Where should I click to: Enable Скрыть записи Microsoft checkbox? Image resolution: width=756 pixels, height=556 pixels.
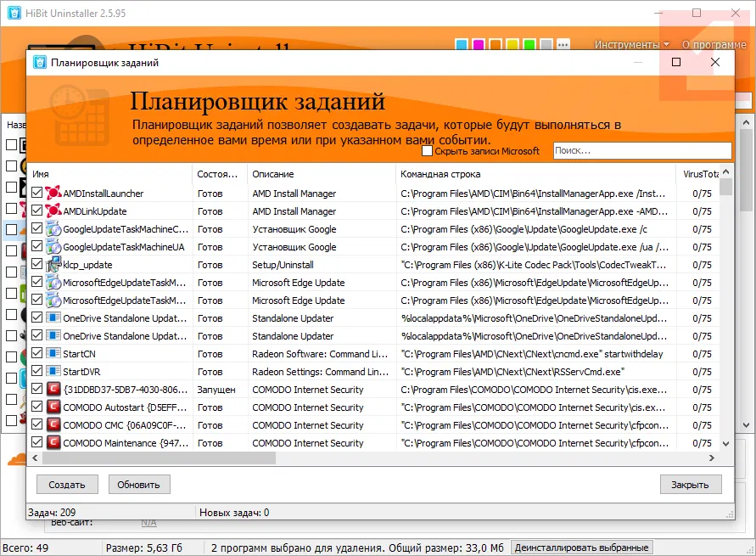(427, 151)
